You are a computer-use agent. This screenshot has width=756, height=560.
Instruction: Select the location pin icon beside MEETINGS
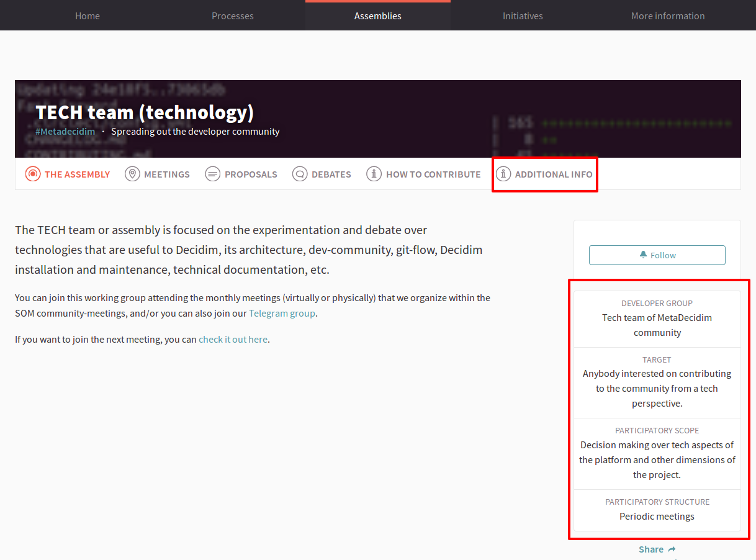[x=132, y=174]
